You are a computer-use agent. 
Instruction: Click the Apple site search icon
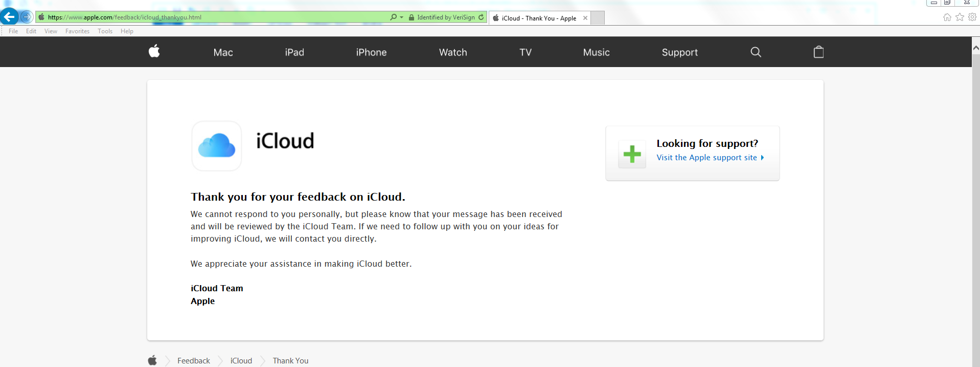tap(756, 52)
